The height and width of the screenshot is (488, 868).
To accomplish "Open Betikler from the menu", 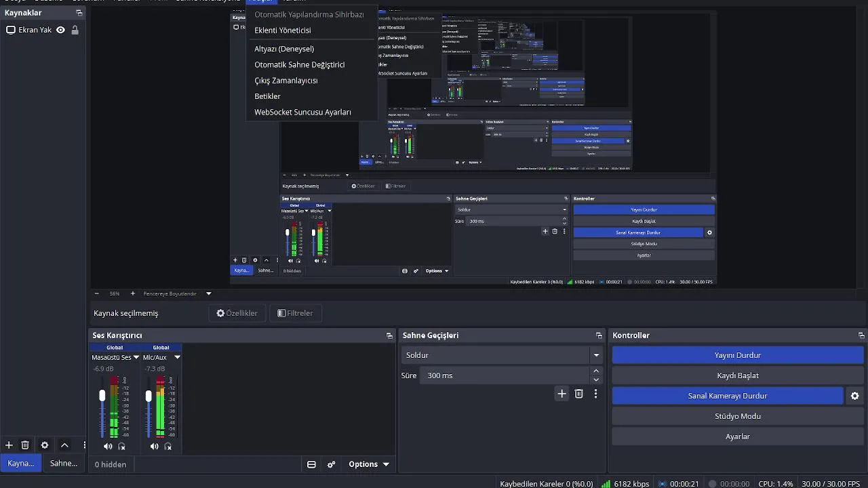I will click(267, 96).
